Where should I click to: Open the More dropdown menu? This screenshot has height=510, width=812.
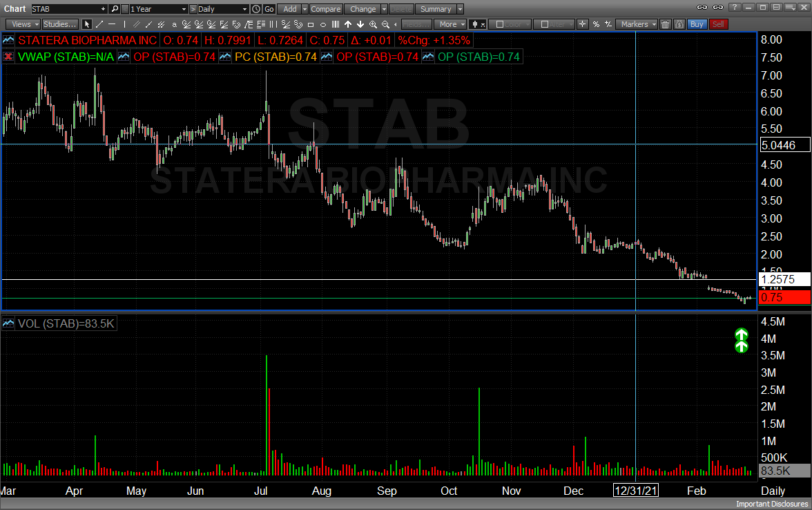tap(450, 24)
